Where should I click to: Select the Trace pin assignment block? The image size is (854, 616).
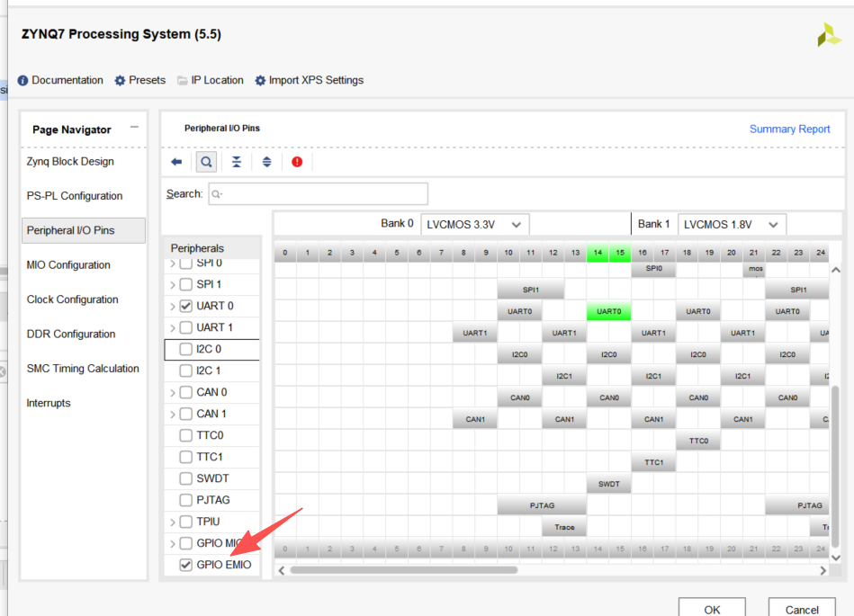pyautogui.click(x=564, y=527)
